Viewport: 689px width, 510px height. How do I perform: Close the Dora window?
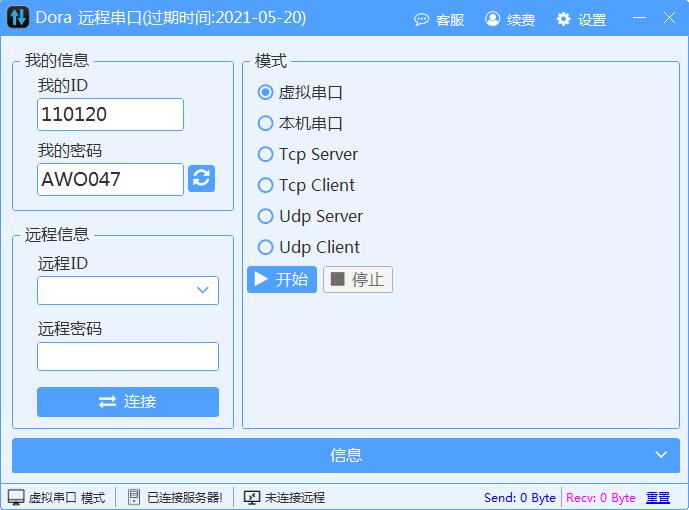tap(669, 18)
